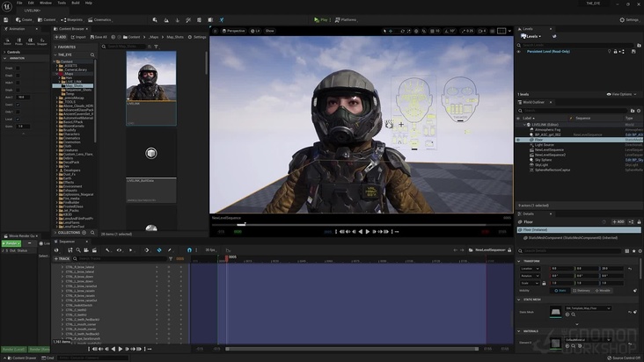The width and height of the screenshot is (644, 362).
Task: Open the Window menu
Action: pyautogui.click(x=46, y=3)
